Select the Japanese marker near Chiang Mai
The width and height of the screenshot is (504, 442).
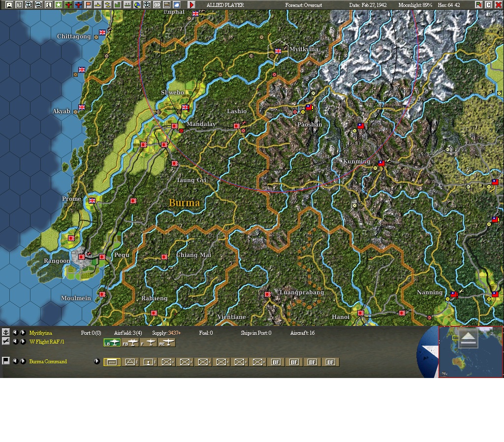pyautogui.click(x=164, y=257)
